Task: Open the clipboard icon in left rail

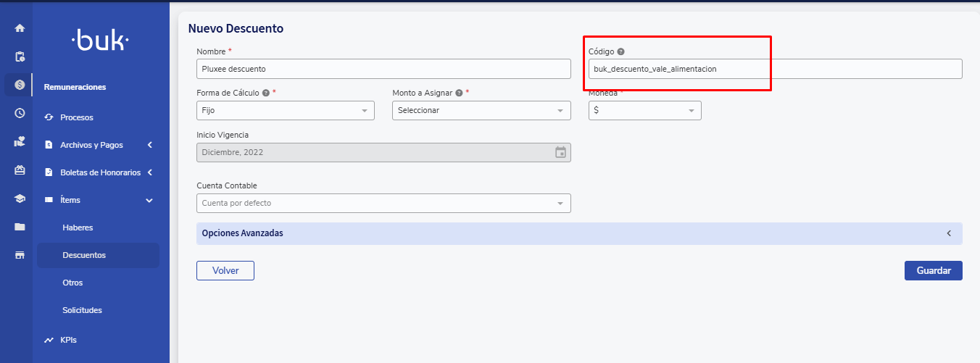Action: click(x=20, y=57)
